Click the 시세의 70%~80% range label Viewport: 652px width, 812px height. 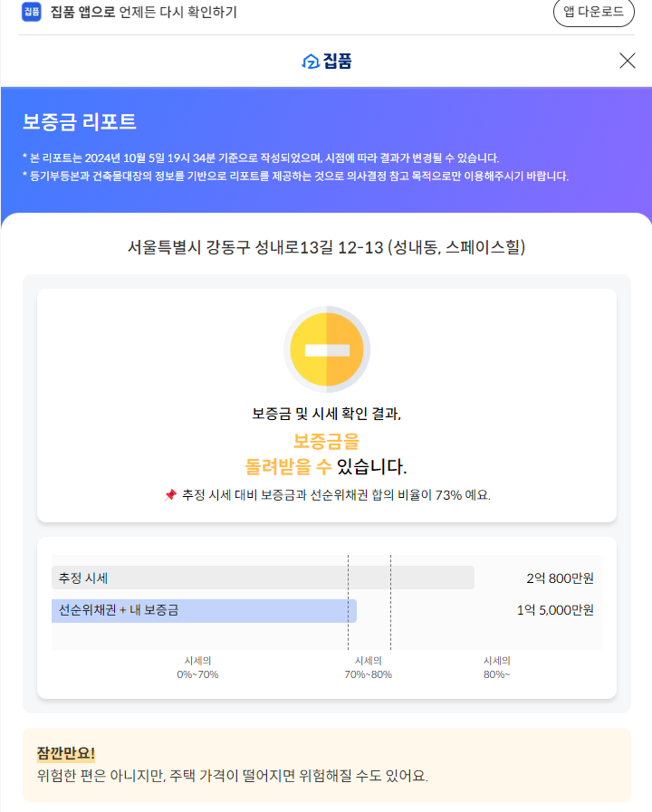[x=368, y=668]
